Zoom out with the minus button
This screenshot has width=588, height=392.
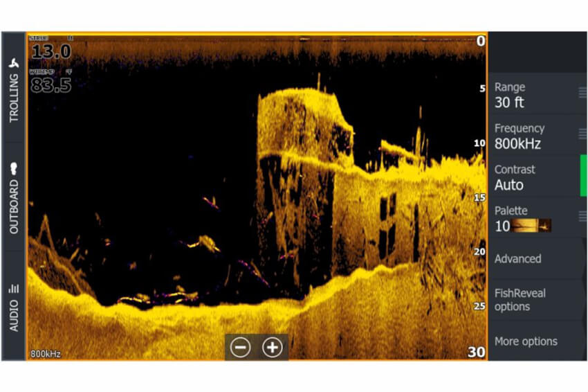pyautogui.click(x=241, y=347)
